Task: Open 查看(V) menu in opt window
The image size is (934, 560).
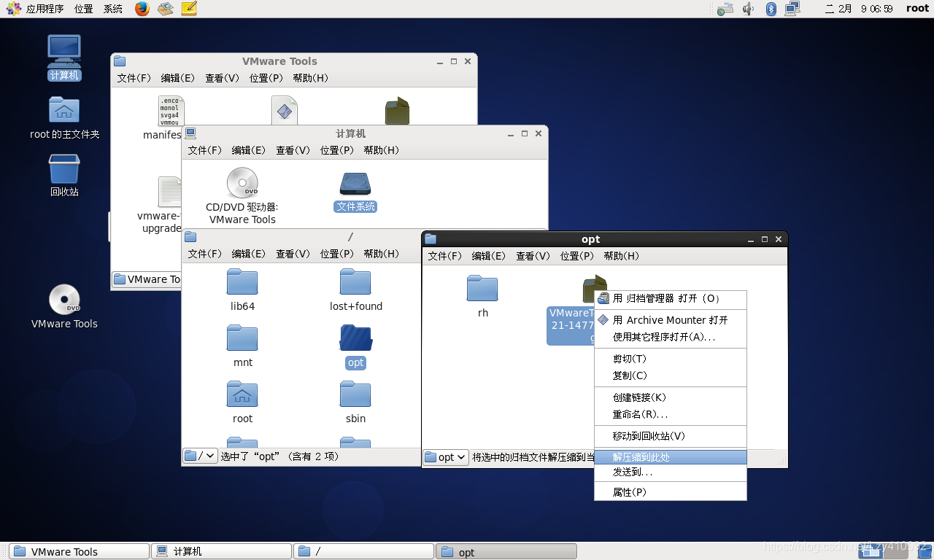Action: [533, 256]
